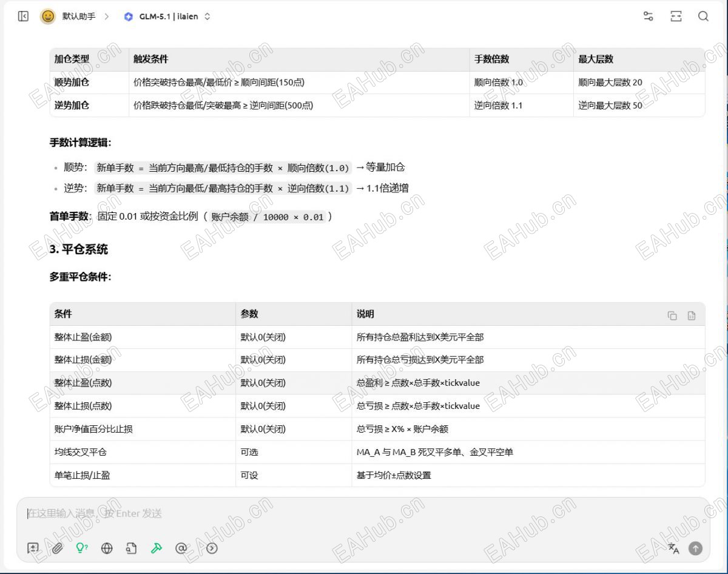728x574 pixels.
Task: Send the message with arrow button
Action: (695, 548)
